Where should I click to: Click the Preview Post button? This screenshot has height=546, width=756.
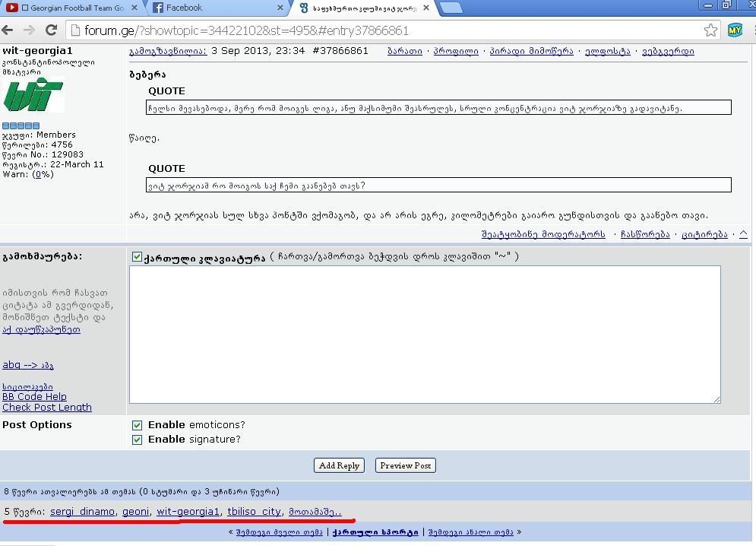tap(406, 465)
